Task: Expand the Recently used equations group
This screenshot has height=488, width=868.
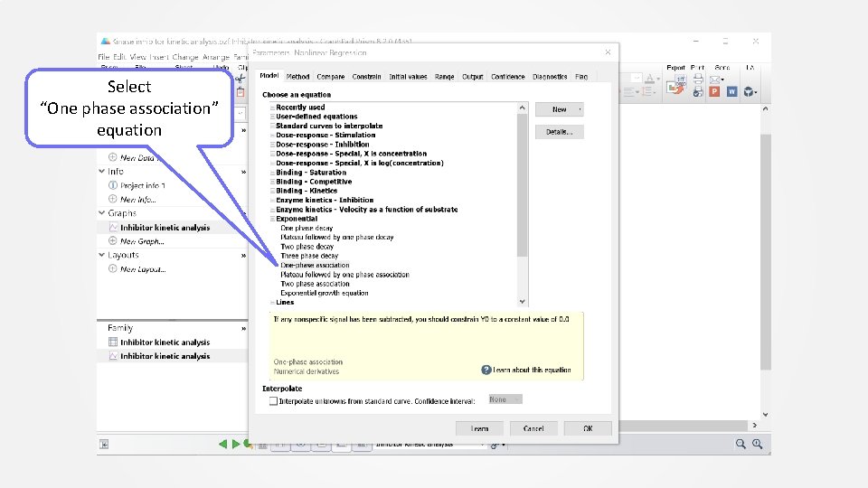Action: [272, 108]
